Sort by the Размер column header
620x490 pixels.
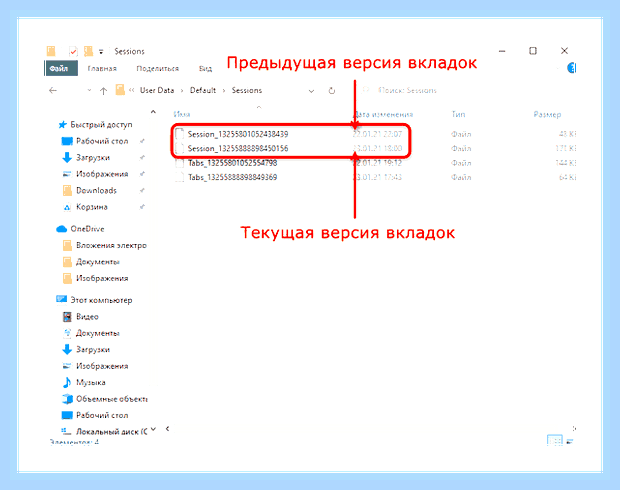pyautogui.click(x=547, y=114)
